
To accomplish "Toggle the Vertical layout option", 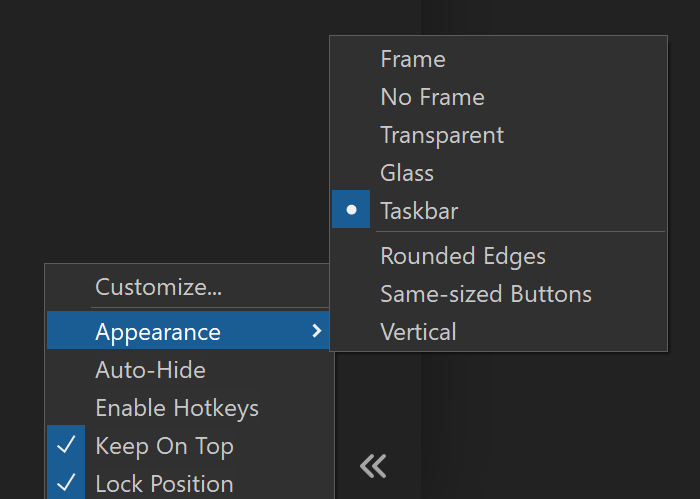I will (418, 332).
